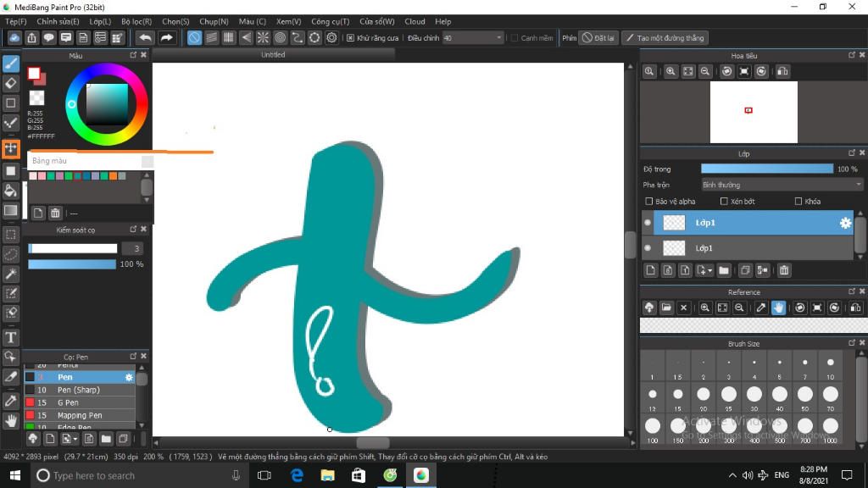Click the Undo arrow in the toolbar
The width and height of the screenshot is (868, 488).
[145, 37]
